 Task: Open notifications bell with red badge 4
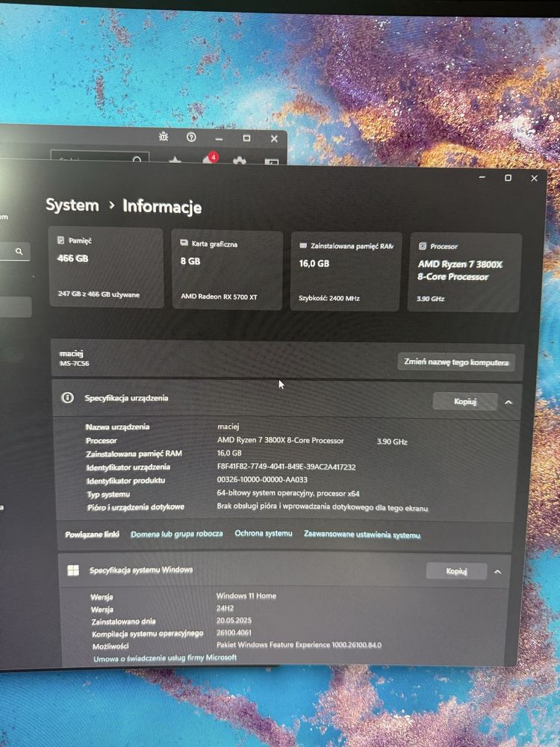[x=210, y=159]
